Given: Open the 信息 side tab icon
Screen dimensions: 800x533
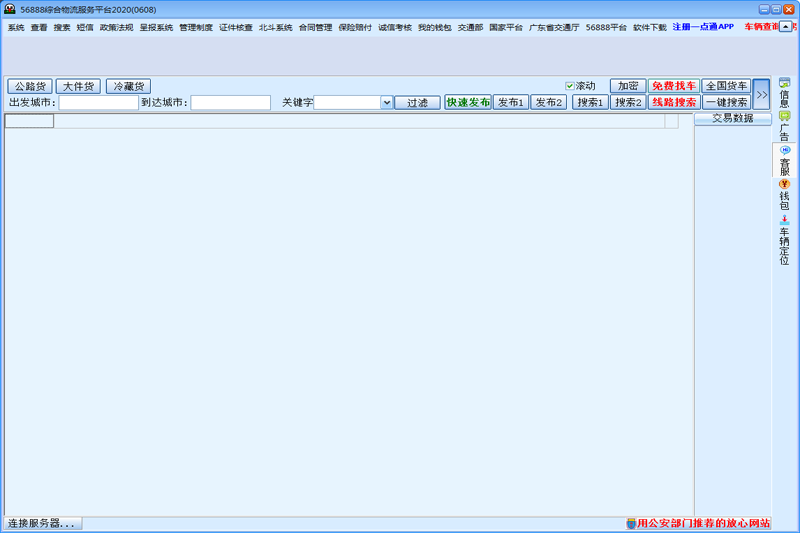Looking at the screenshot, I should 784,83.
